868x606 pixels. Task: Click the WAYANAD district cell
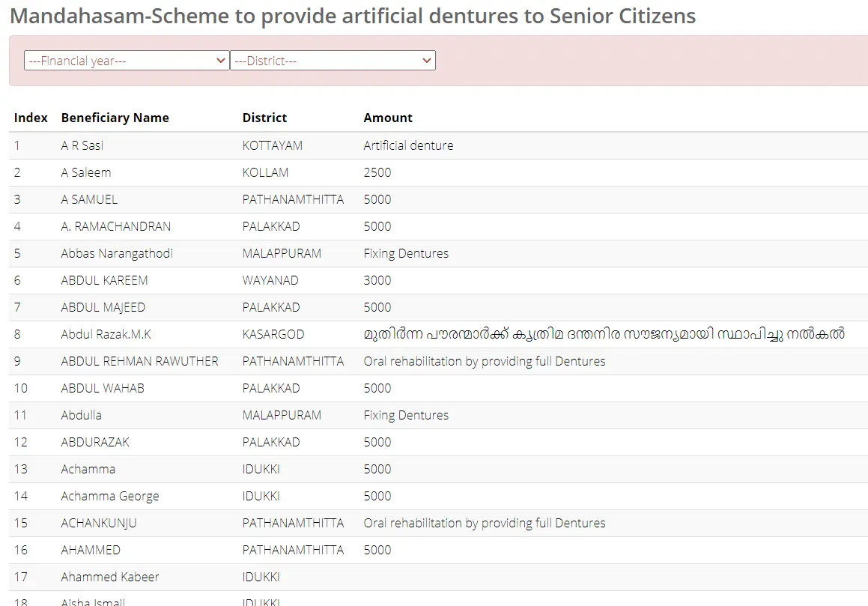pos(270,280)
